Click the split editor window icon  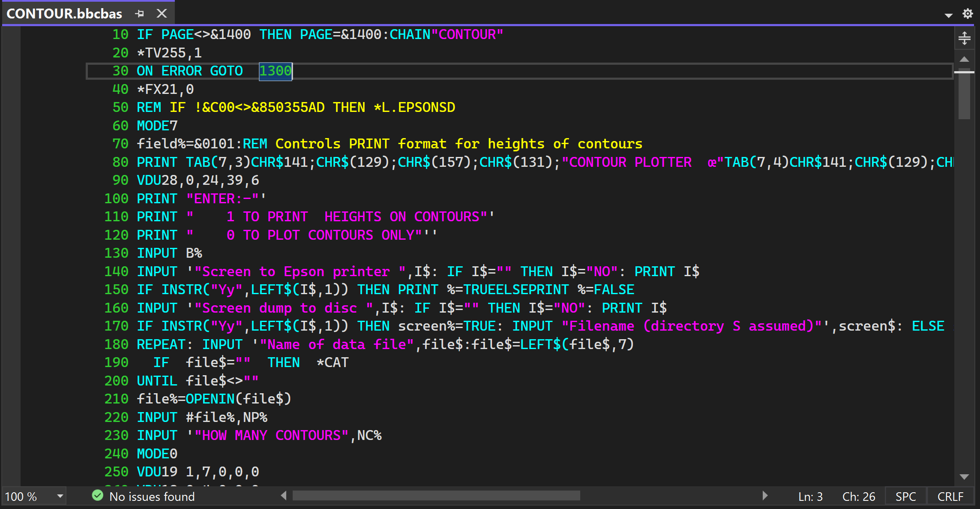pos(965,38)
